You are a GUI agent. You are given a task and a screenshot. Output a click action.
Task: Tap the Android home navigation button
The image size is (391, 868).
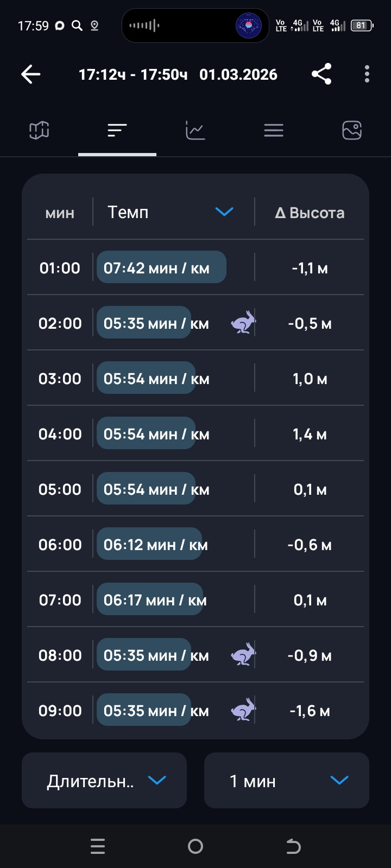[x=195, y=846]
